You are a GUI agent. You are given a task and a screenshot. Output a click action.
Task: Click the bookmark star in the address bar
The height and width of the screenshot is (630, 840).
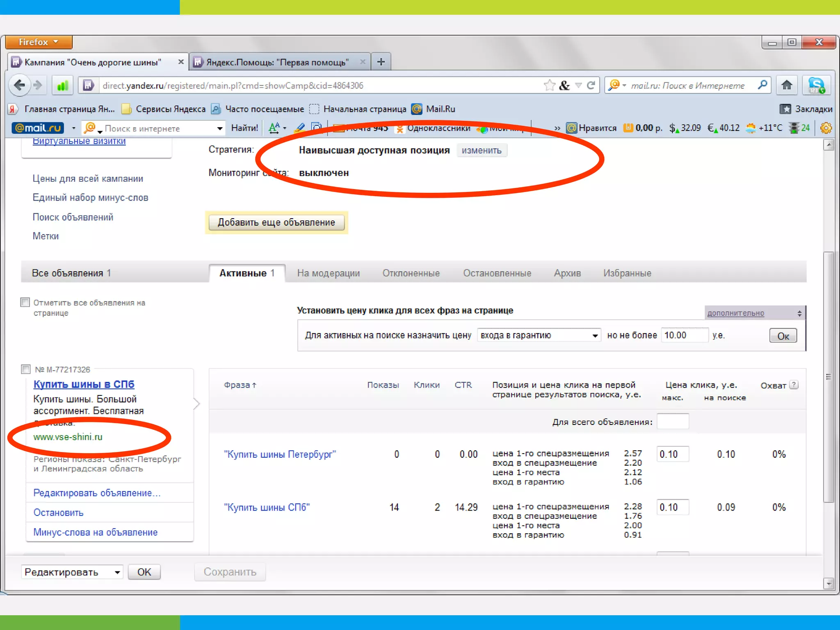[549, 85]
